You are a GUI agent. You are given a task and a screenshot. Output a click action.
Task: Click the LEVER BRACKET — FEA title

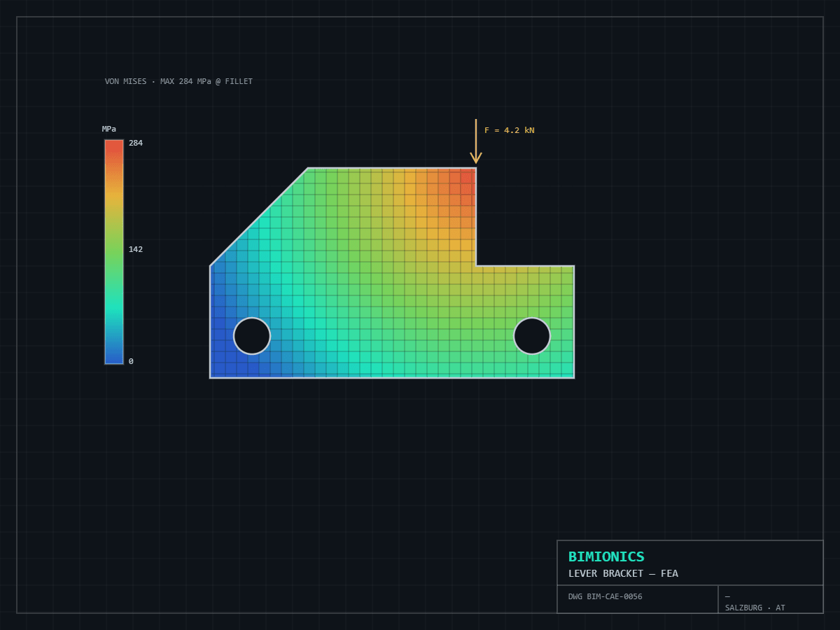click(623, 574)
